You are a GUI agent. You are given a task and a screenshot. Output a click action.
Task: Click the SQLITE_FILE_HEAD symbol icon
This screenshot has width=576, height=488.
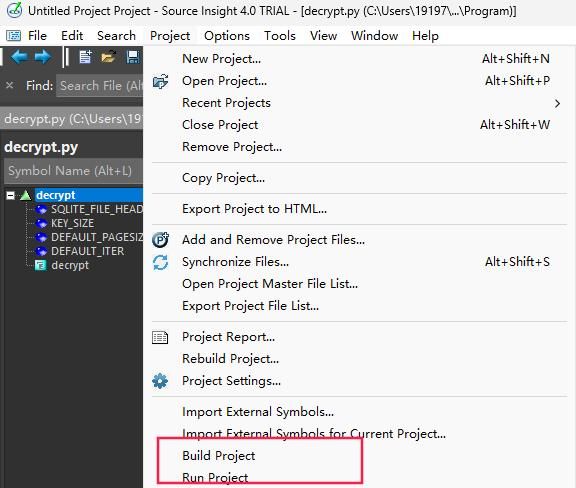(x=41, y=209)
